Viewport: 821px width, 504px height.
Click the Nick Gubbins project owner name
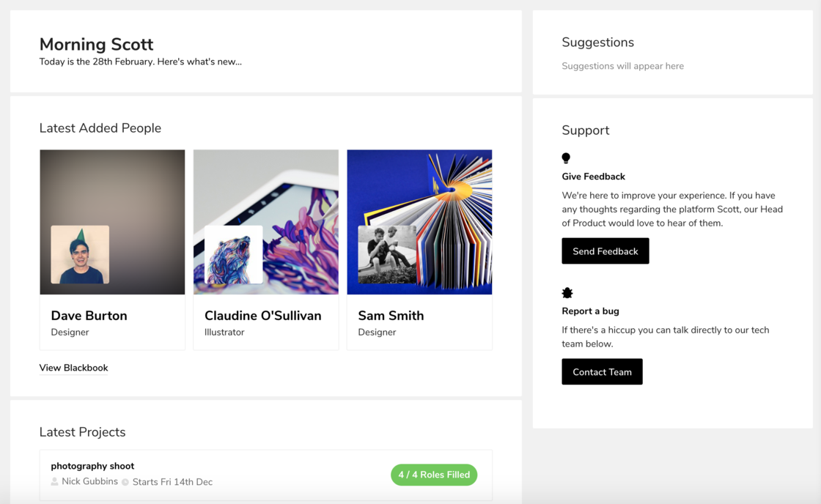[x=89, y=482]
